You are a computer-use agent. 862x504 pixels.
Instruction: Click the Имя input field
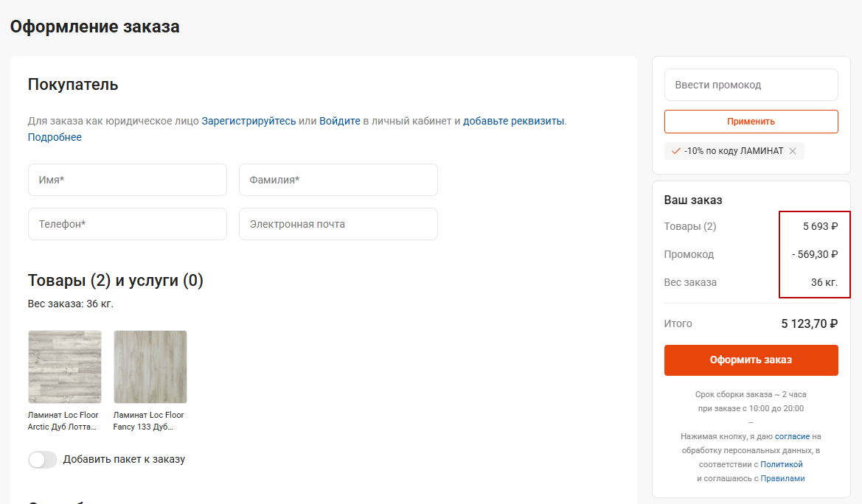128,180
